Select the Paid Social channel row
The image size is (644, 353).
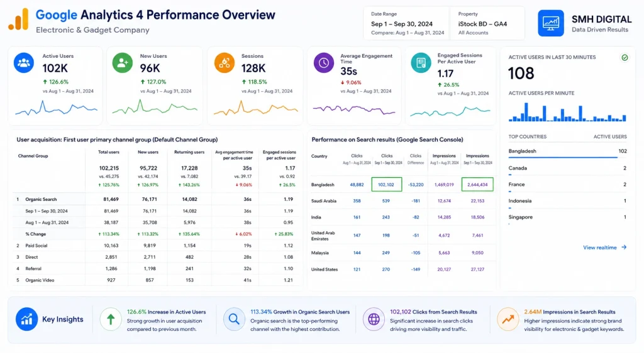pos(157,246)
